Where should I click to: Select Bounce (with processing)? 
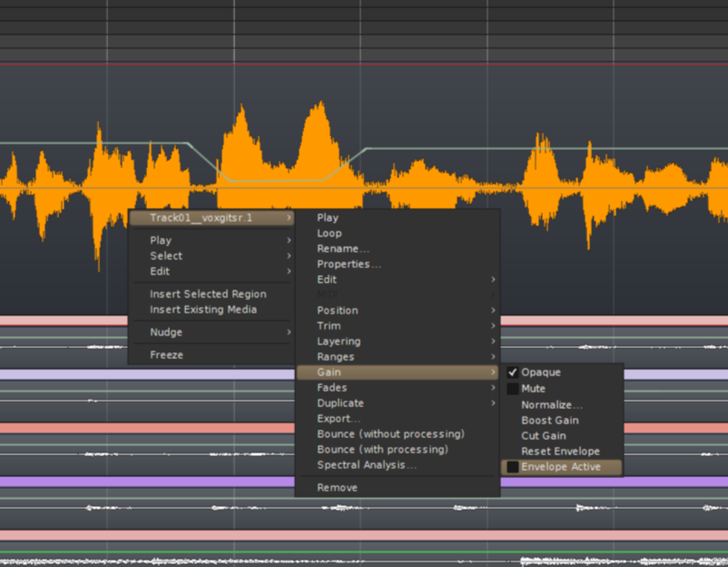382,450
